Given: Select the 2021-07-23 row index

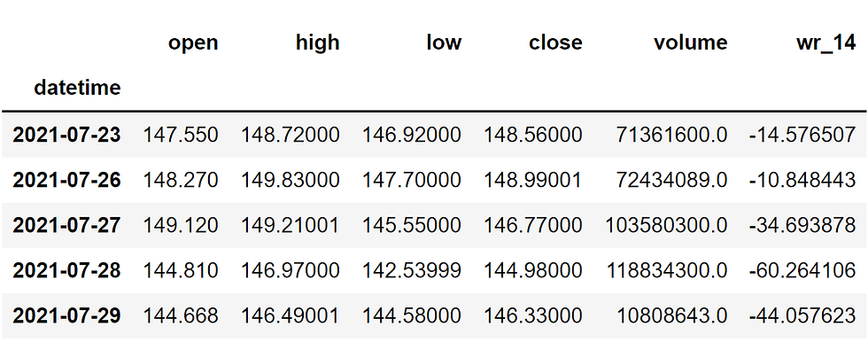Looking at the screenshot, I should [x=66, y=135].
